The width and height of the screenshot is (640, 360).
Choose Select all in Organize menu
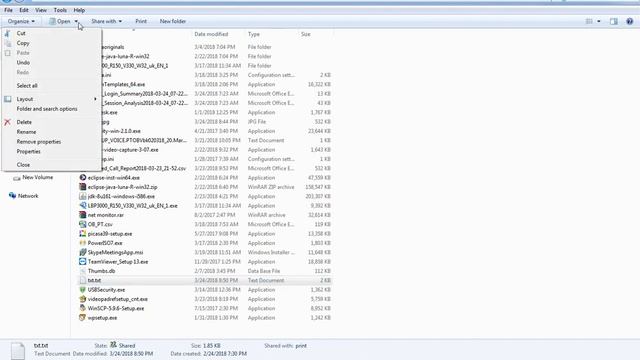point(27,86)
